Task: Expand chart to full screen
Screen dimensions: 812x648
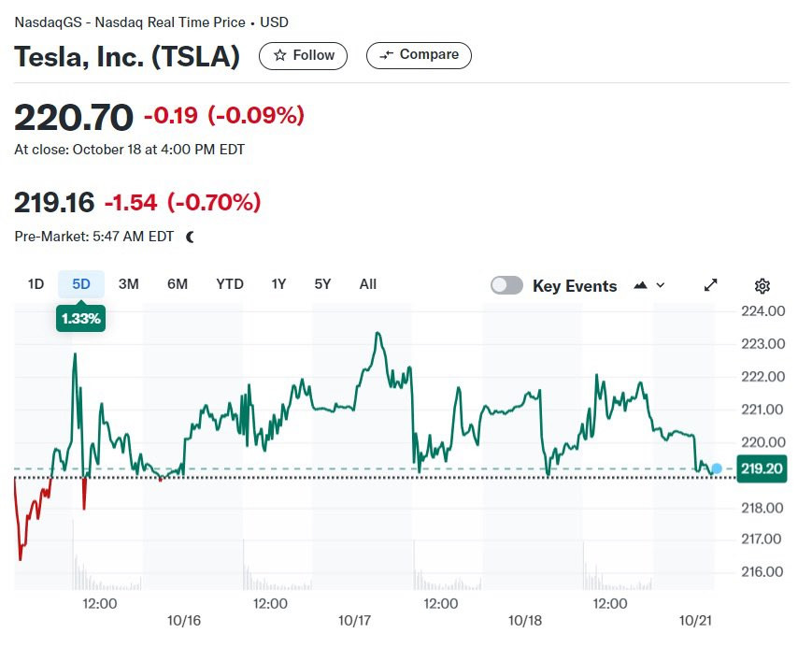Action: pos(710,285)
